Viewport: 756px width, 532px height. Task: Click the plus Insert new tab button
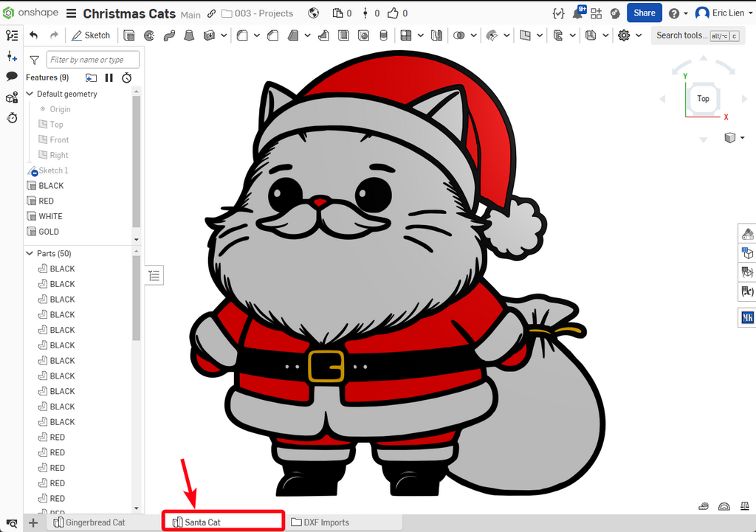pyautogui.click(x=32, y=523)
